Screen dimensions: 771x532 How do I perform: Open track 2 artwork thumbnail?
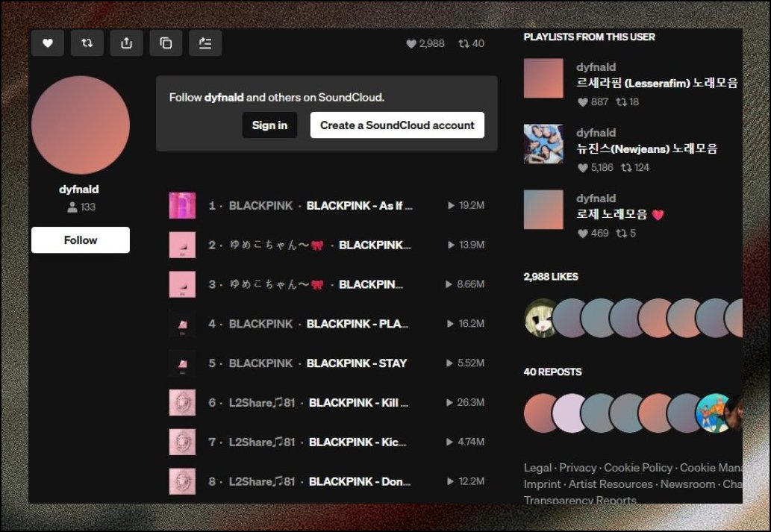point(182,245)
